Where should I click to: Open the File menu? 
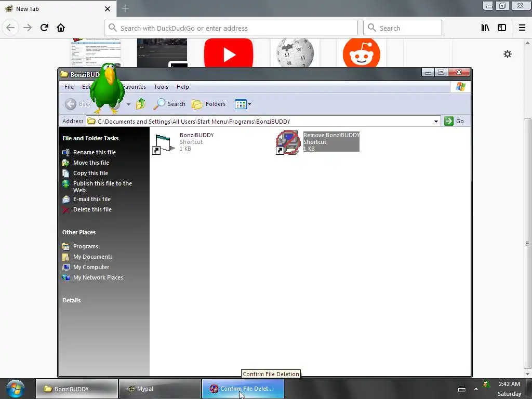(69, 87)
